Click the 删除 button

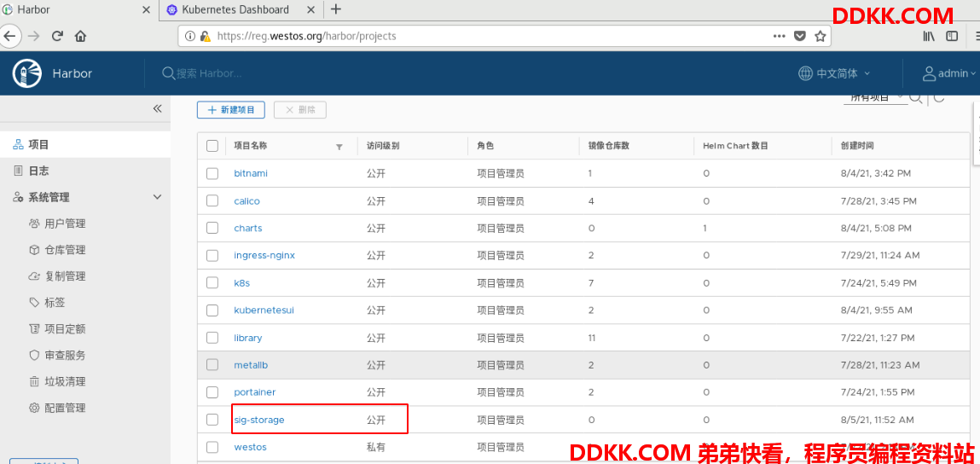(x=300, y=109)
